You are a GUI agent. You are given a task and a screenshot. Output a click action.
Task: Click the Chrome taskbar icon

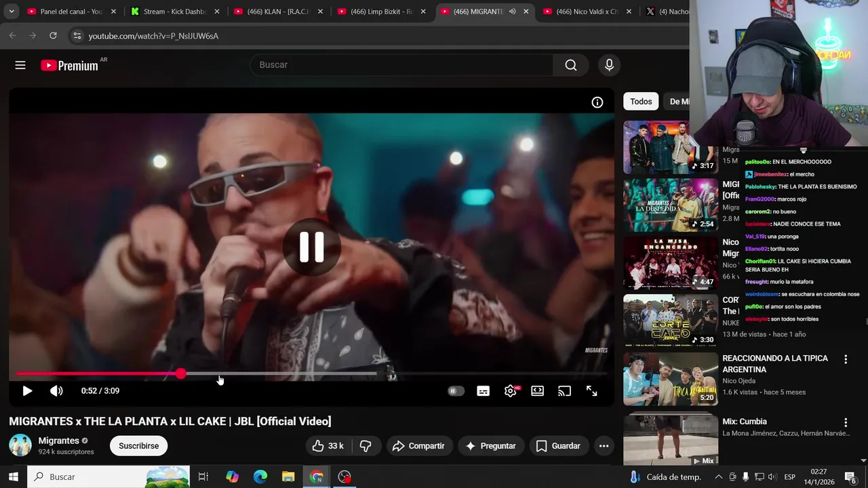(x=317, y=476)
